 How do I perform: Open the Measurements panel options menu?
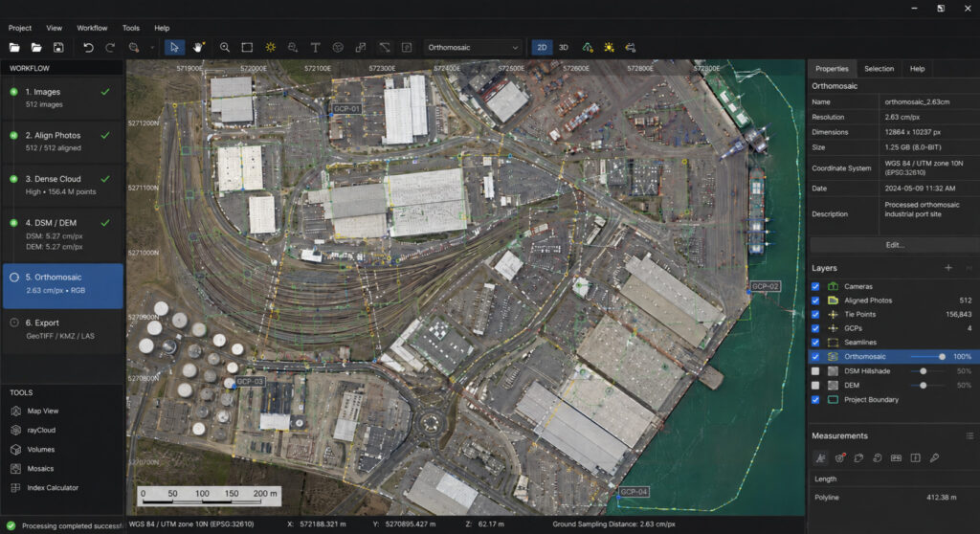(969, 435)
